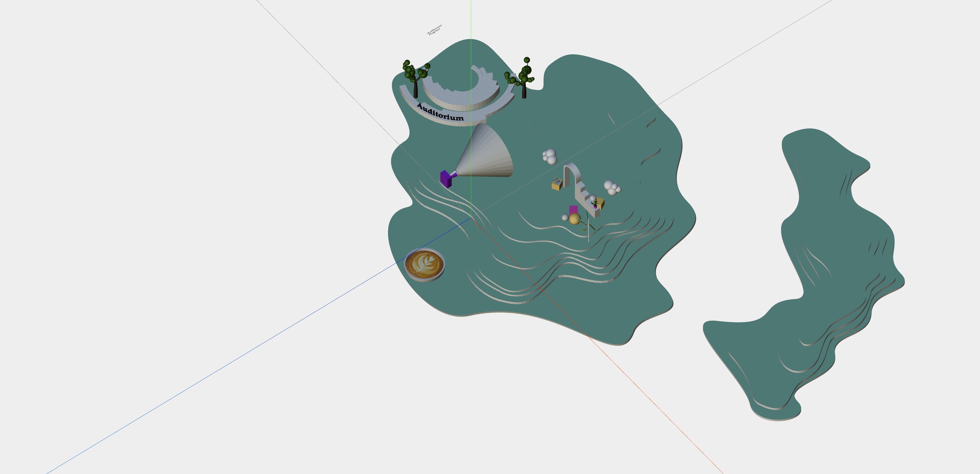This screenshot has width=980, height=474.
Task: Click the small white sphere beside golden sphere
Action: coord(565,217)
